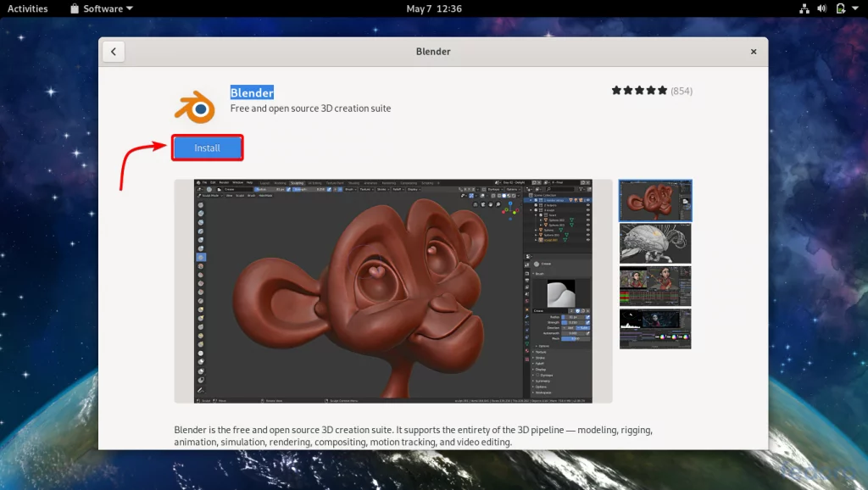The height and width of the screenshot is (490, 868).
Task: Open the Blender app logo icon
Action: coord(195,107)
